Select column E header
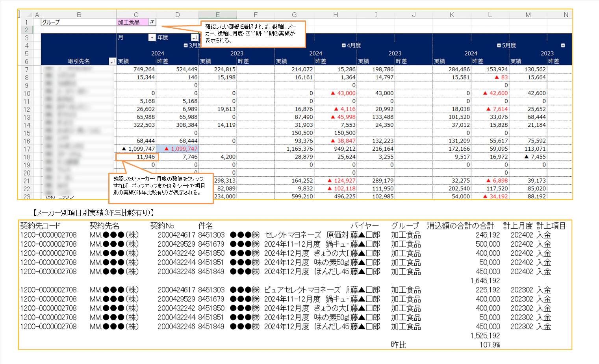Screen dimensions: 599x364 pyautogui.click(x=217, y=15)
